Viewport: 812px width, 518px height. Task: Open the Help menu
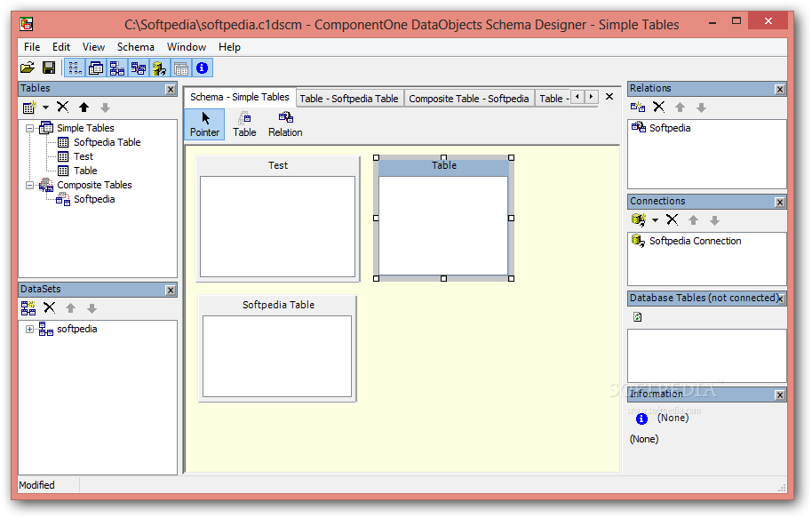coord(229,47)
